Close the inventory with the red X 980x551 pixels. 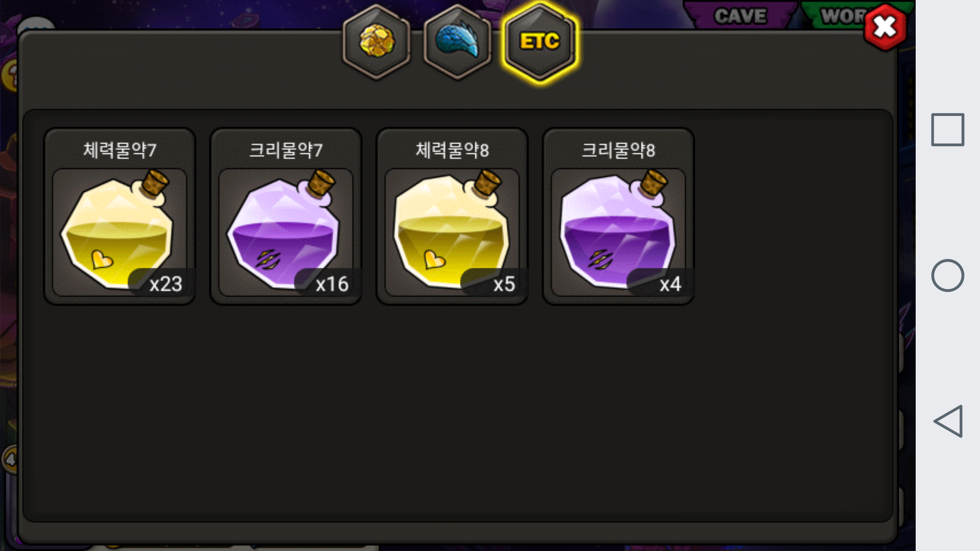tap(885, 28)
